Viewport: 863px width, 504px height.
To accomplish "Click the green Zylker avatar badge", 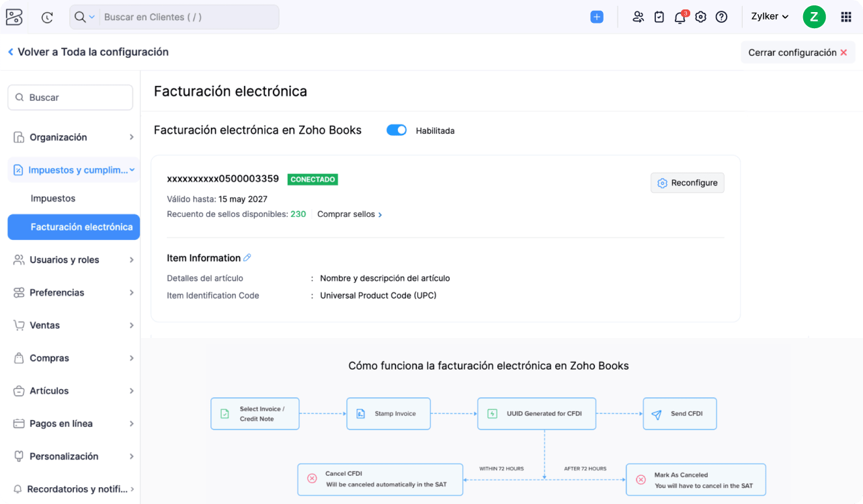I will pos(814,16).
